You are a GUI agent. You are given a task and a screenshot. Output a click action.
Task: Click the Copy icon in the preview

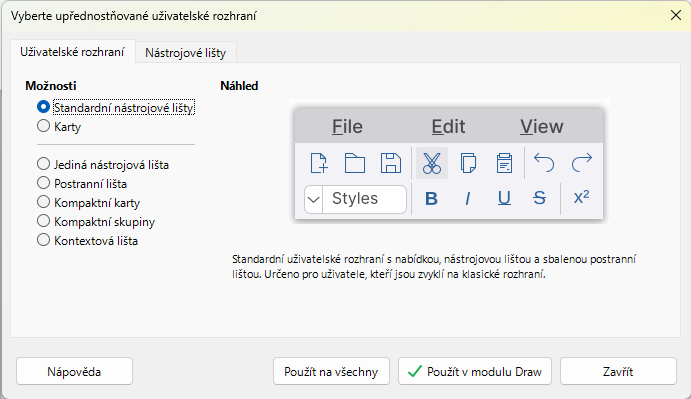tap(468, 163)
